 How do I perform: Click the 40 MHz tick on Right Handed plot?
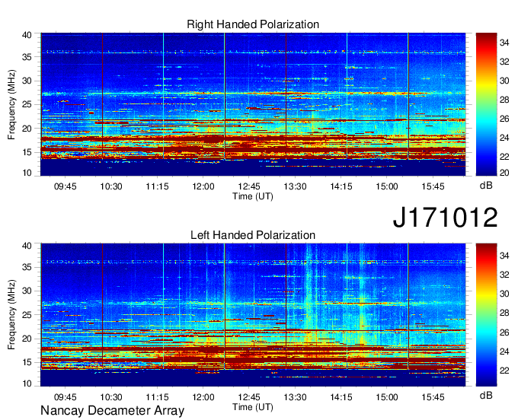27,35
